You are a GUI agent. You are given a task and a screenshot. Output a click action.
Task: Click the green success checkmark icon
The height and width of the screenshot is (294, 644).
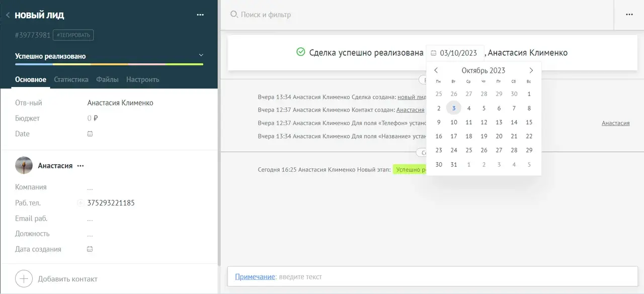pos(301,52)
